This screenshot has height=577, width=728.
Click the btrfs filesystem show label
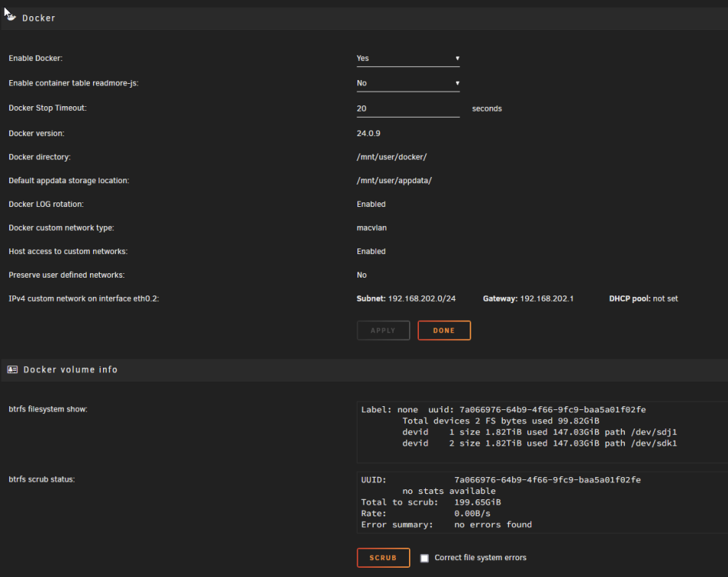[x=48, y=409]
